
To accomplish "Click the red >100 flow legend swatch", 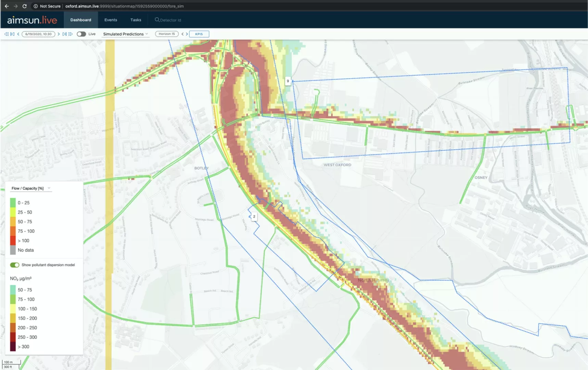I will [x=13, y=241].
